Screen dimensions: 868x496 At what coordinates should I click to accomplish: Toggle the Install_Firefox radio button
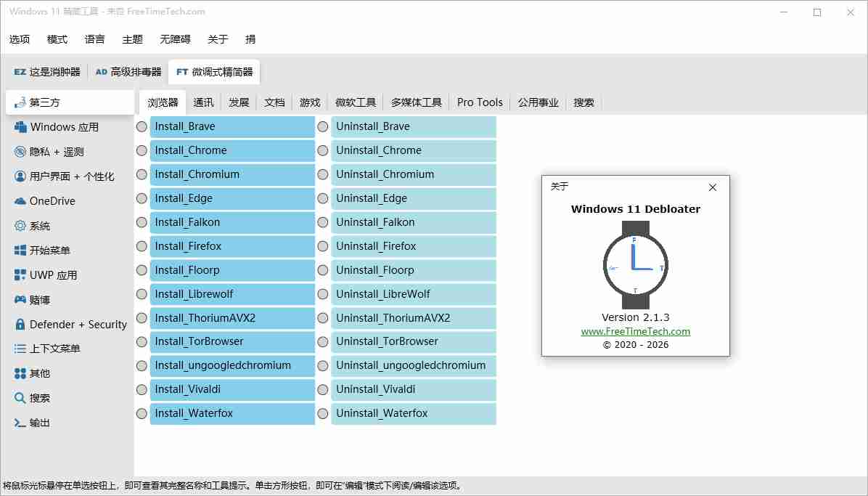[x=142, y=246]
